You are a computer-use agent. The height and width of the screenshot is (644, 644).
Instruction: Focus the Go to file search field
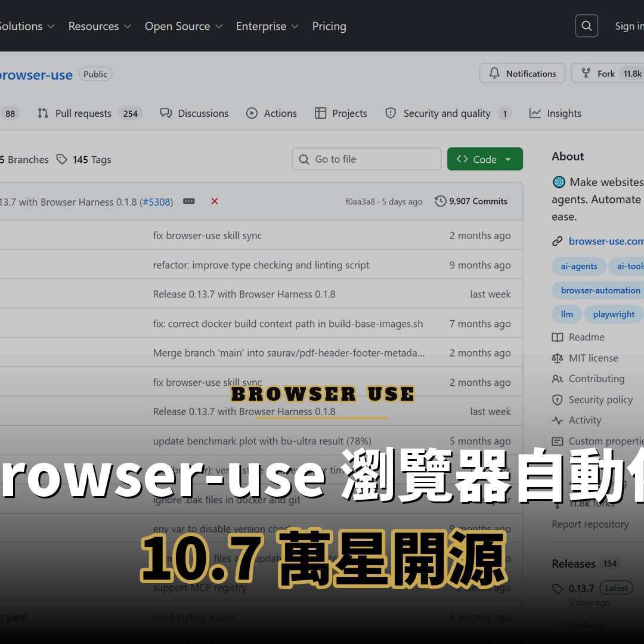(366, 159)
